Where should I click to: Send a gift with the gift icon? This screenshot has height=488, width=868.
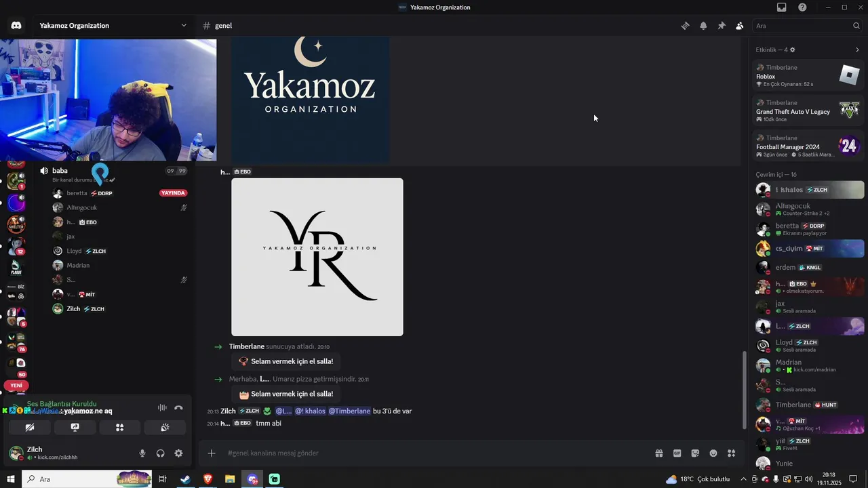[x=658, y=453]
